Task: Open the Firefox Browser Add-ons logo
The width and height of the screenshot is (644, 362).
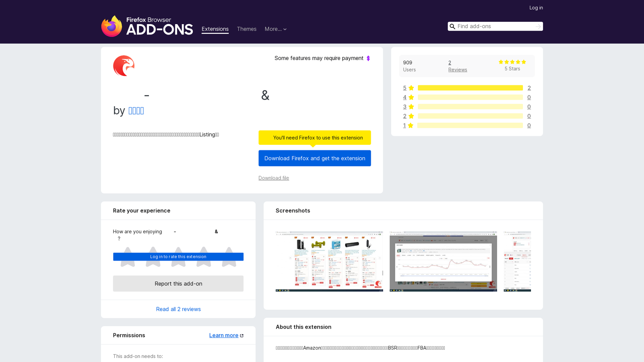Action: 147,26
